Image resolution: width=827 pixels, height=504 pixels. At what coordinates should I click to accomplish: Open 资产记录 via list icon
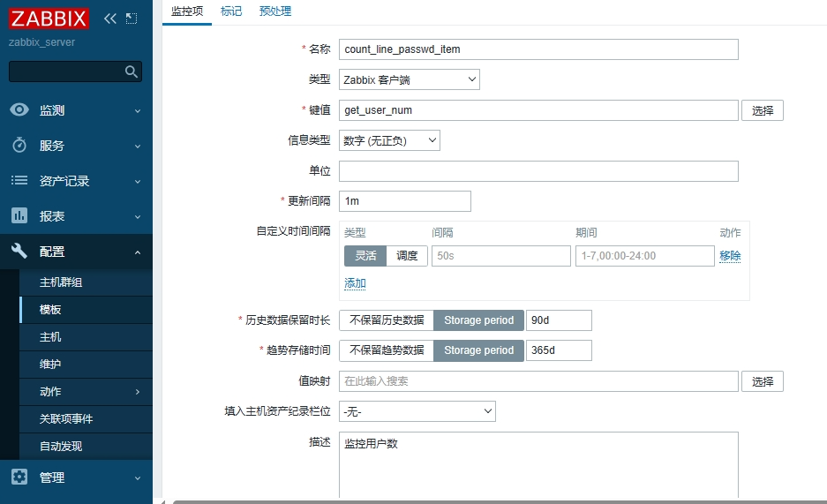[x=19, y=181]
